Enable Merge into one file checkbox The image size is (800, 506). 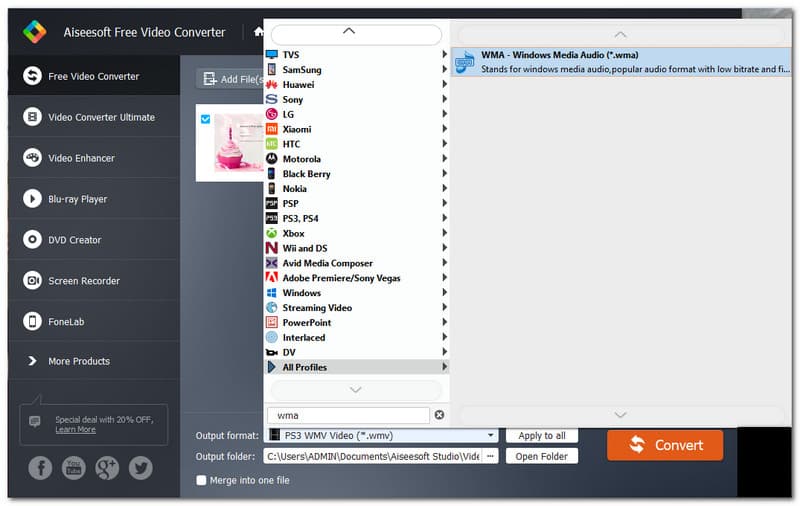click(202, 480)
